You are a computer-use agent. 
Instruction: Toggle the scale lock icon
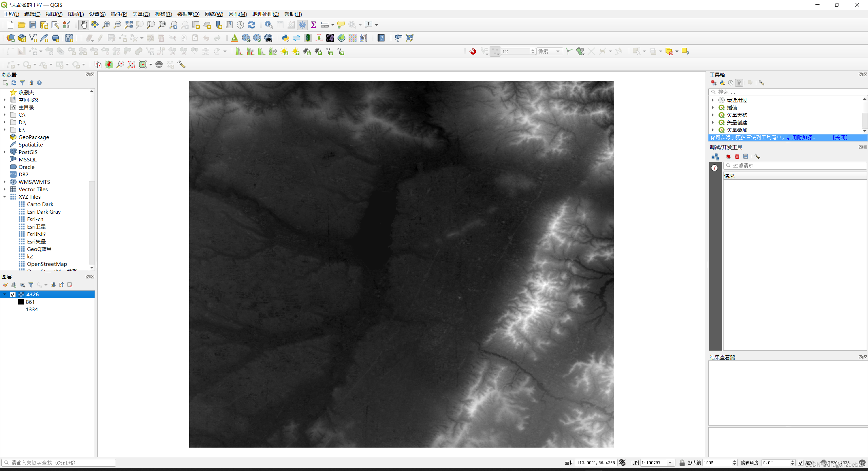[x=682, y=463]
